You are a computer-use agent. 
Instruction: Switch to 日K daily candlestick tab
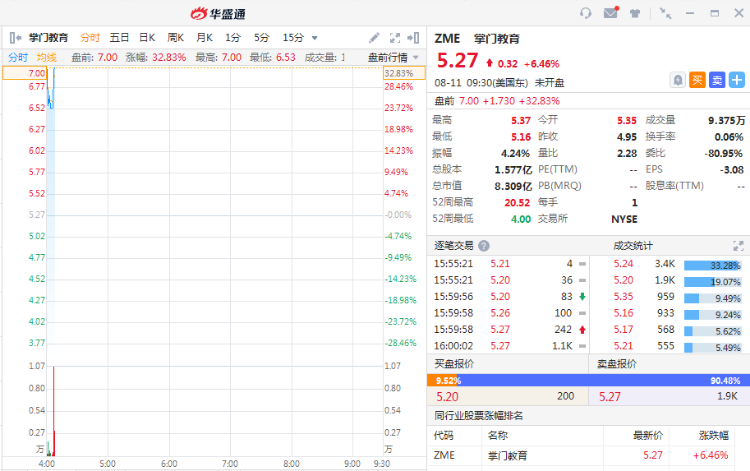point(147,38)
